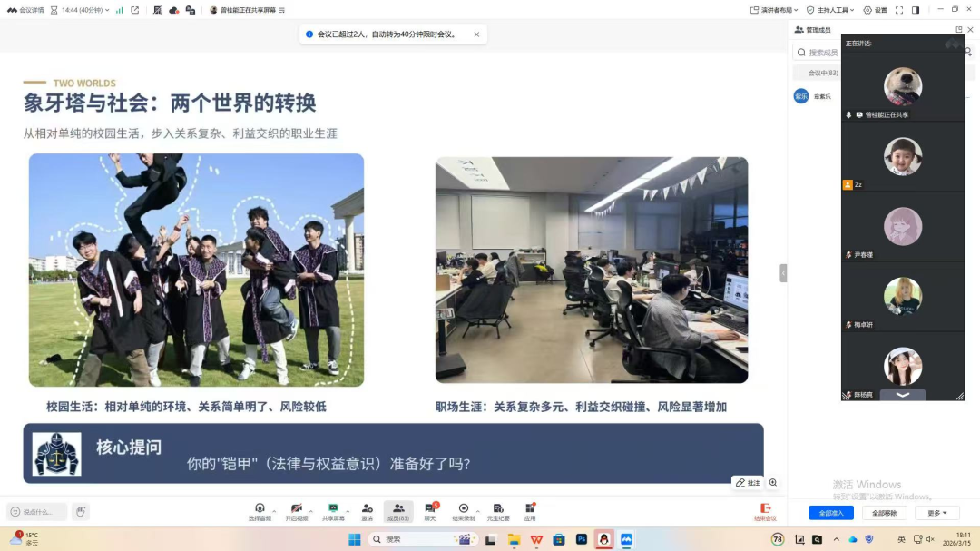This screenshot has width=980, height=551.
Task: Open the 选择音频 audio button
Action: (x=260, y=510)
